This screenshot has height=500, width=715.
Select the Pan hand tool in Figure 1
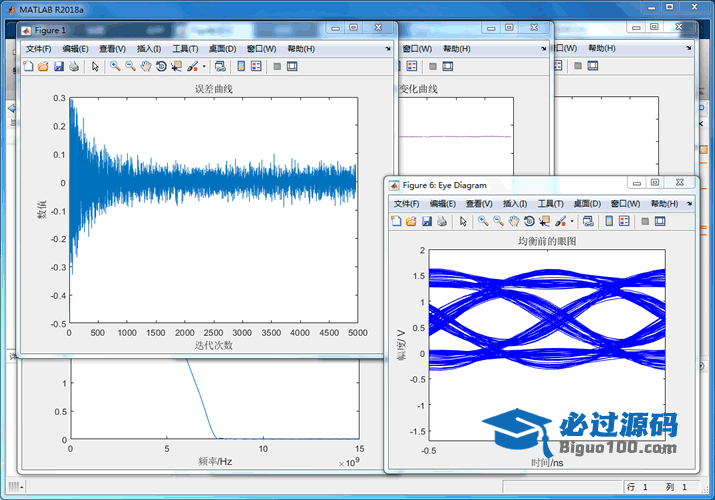145,67
